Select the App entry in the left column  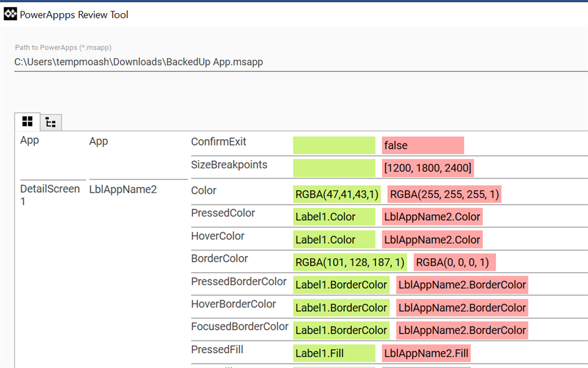click(29, 140)
